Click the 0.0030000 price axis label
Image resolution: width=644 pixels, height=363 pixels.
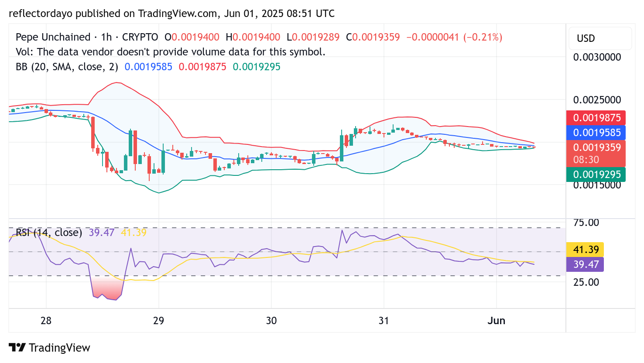click(597, 57)
